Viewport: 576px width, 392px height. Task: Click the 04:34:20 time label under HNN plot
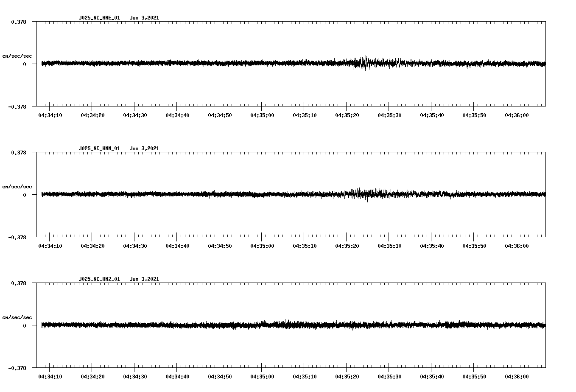click(92, 246)
